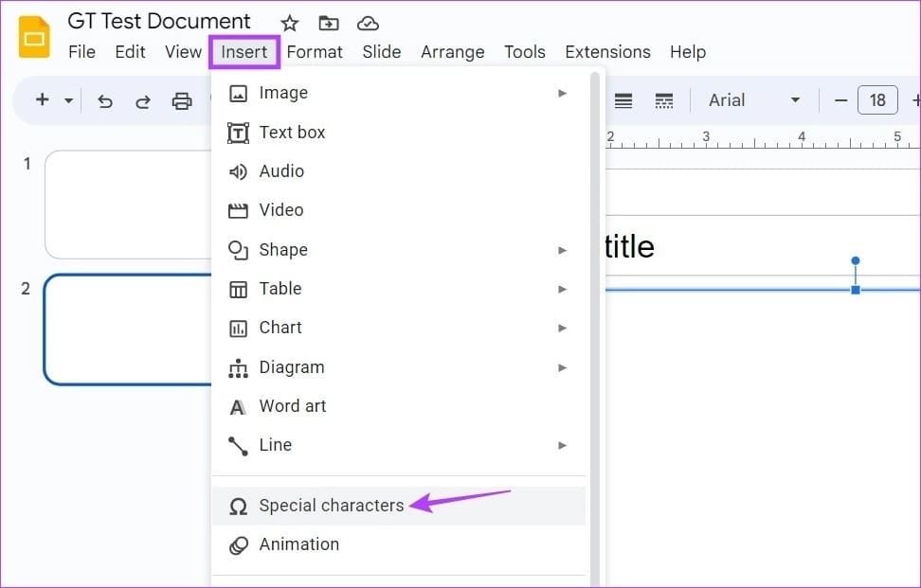This screenshot has height=588, width=921.
Task: Decrease font size with minus button
Action: 840,100
